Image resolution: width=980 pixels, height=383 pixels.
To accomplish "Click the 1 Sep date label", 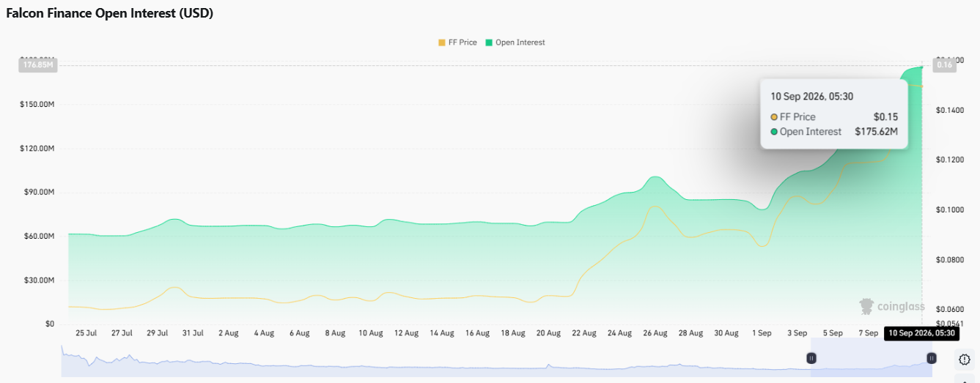I will [x=762, y=332].
